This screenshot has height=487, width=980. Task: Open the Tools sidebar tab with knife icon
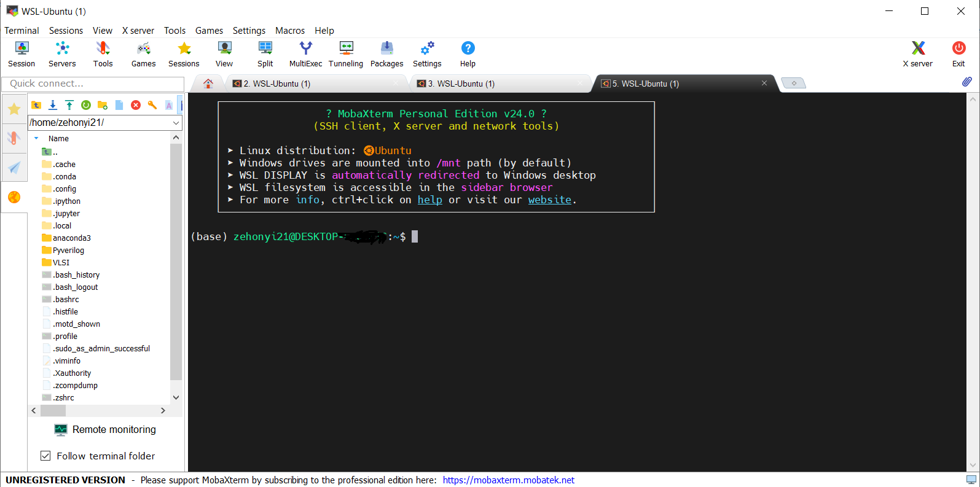[14, 138]
